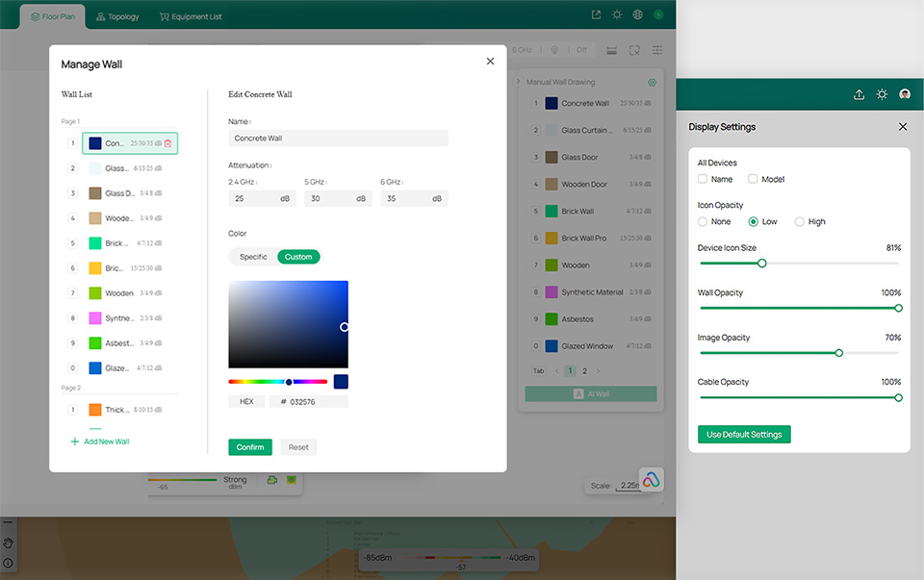
Task: Click the wall Name input field
Action: coord(338,139)
